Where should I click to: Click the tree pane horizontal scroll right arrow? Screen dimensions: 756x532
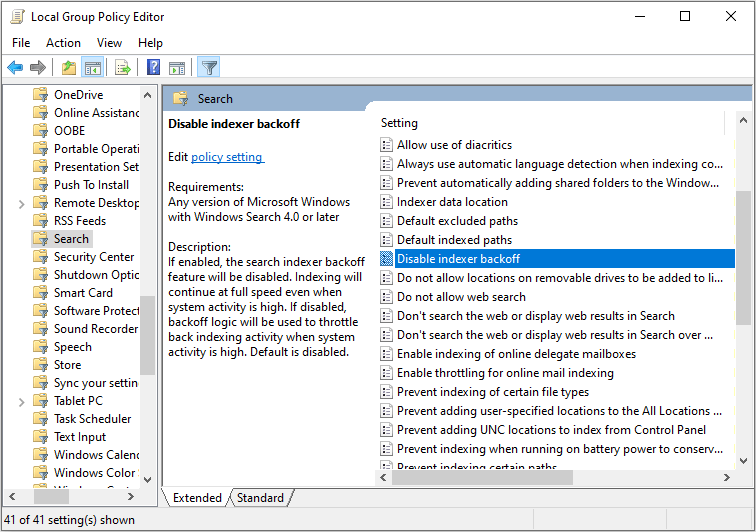point(131,496)
